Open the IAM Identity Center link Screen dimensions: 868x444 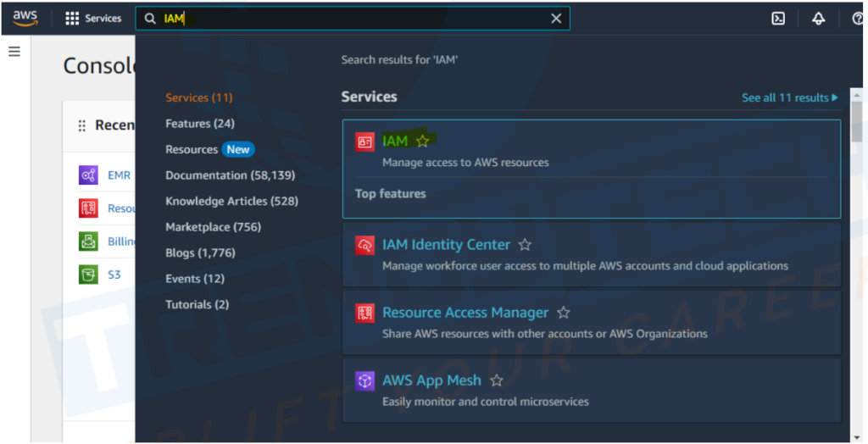point(446,244)
